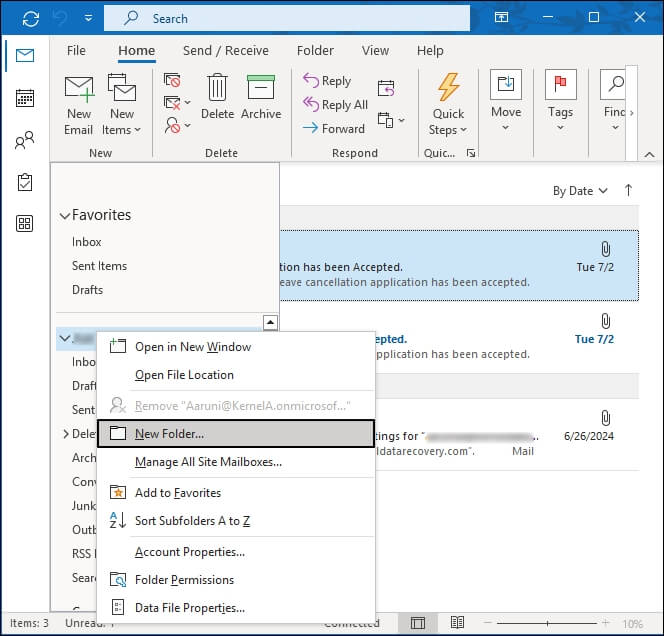This screenshot has width=664, height=636.
Task: Click the zoom in plus button
Action: 606,623
